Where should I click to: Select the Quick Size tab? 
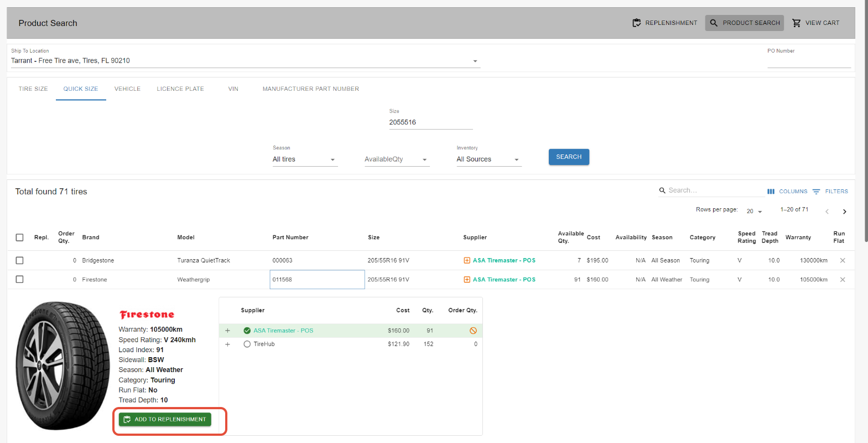pos(81,89)
